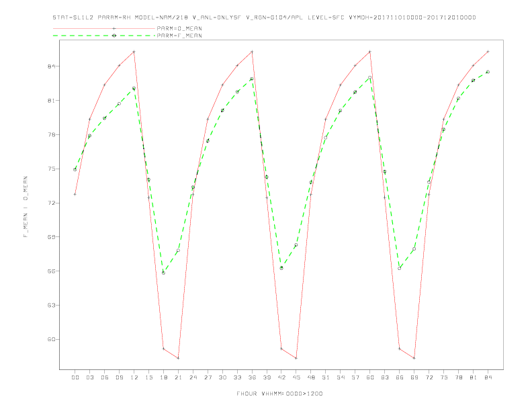Click y-axis tick label 78
This screenshot has height=411, width=532.
51,134
